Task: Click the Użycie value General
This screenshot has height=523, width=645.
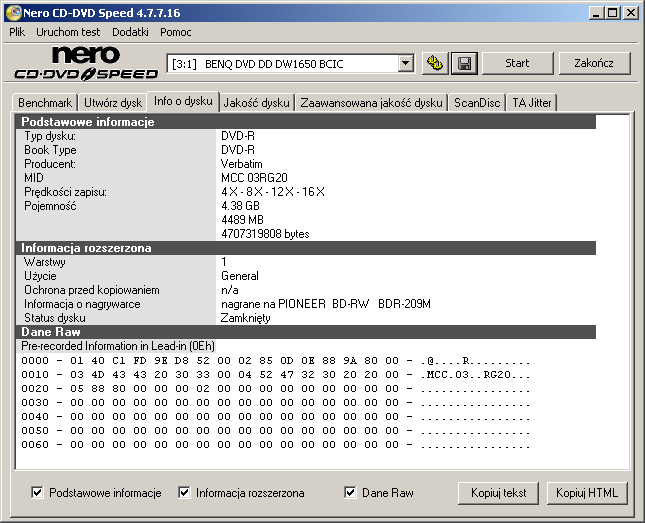Action: point(240,276)
